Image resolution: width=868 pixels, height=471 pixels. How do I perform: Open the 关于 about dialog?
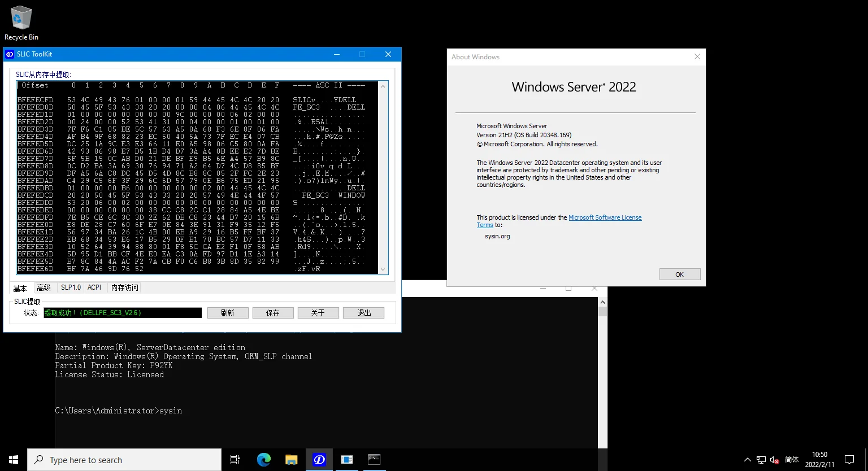pos(318,312)
